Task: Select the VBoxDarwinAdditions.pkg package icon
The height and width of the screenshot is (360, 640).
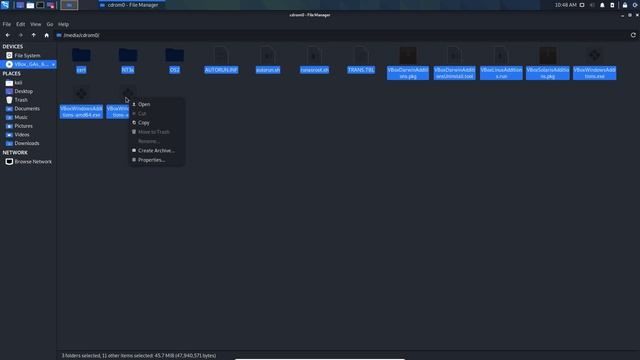Action: point(408,55)
